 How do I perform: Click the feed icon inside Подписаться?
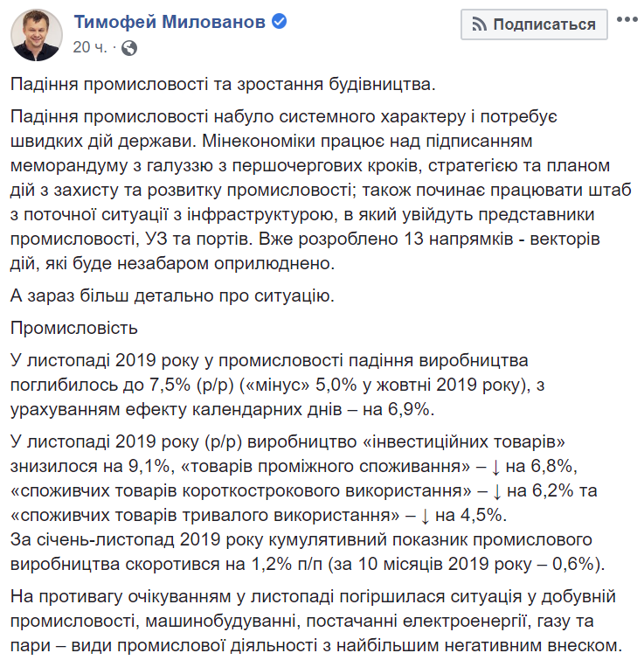[x=478, y=24]
